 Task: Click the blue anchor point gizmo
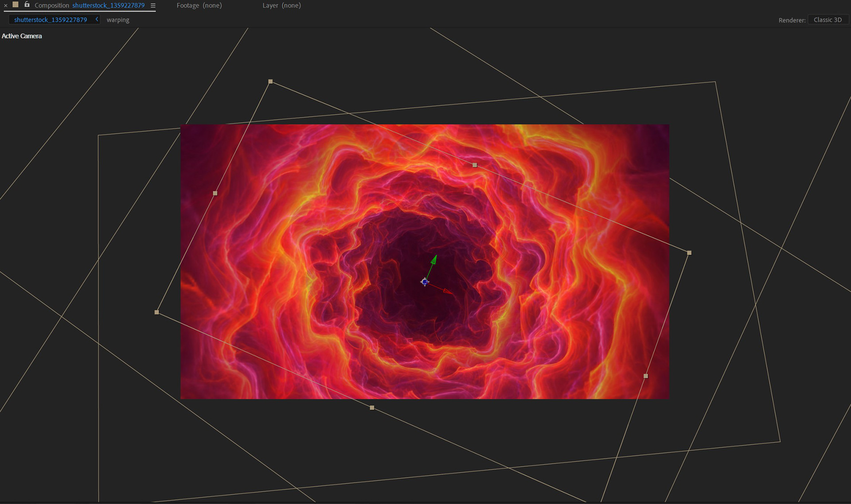click(425, 282)
